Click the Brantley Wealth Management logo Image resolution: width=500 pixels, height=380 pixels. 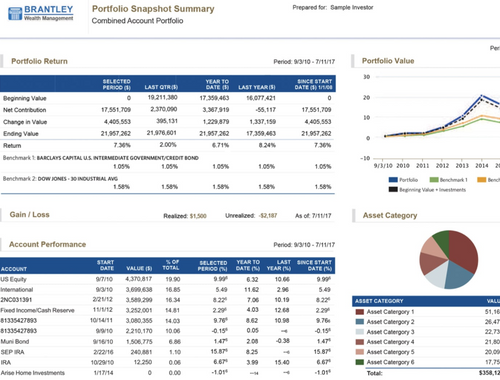pyautogui.click(x=40, y=13)
